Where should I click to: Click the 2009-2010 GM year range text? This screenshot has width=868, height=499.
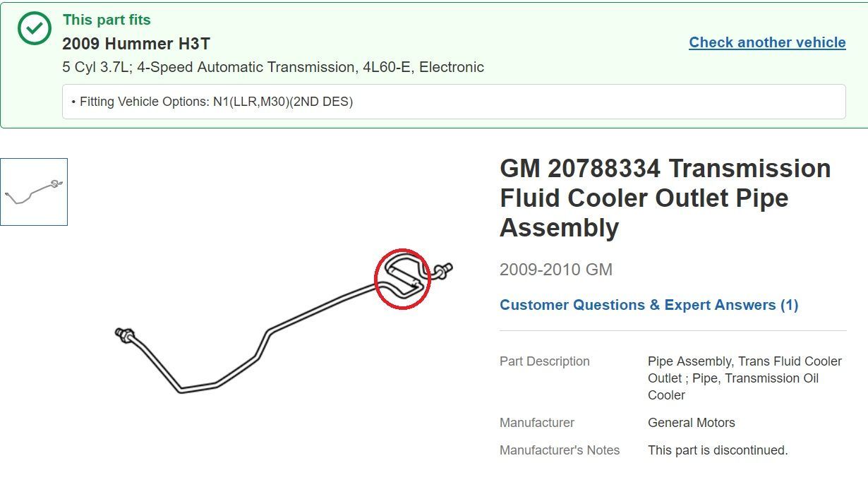[556, 270]
